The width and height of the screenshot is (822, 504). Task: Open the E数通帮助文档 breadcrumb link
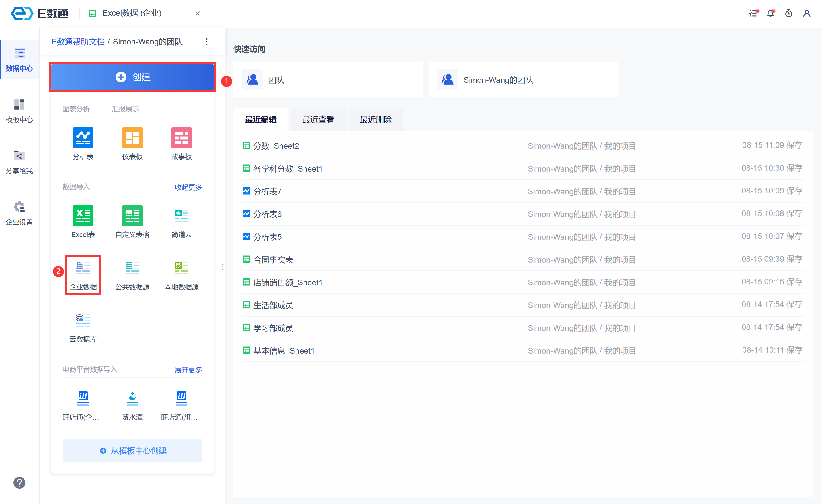(x=78, y=42)
